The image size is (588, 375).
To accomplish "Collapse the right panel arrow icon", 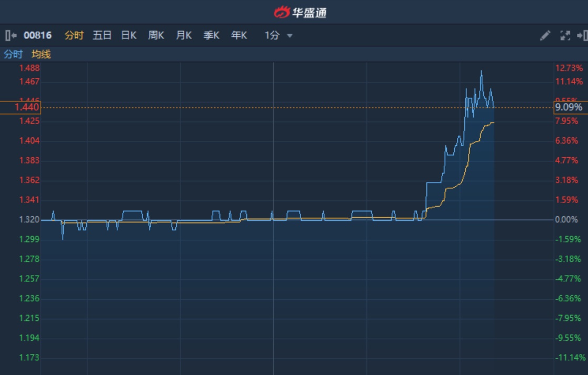I will [x=582, y=36].
